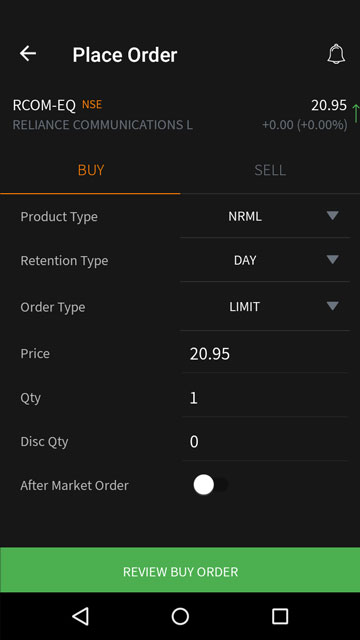
Task: Focus the Disc Qty input field
Action: click(x=265, y=442)
